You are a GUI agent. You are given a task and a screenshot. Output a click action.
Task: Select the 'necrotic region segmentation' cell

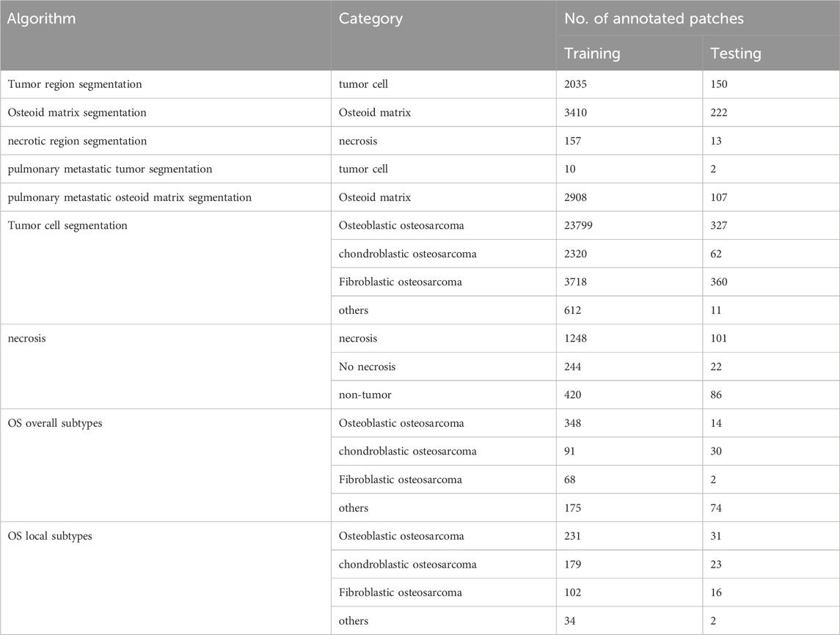pyautogui.click(x=77, y=141)
